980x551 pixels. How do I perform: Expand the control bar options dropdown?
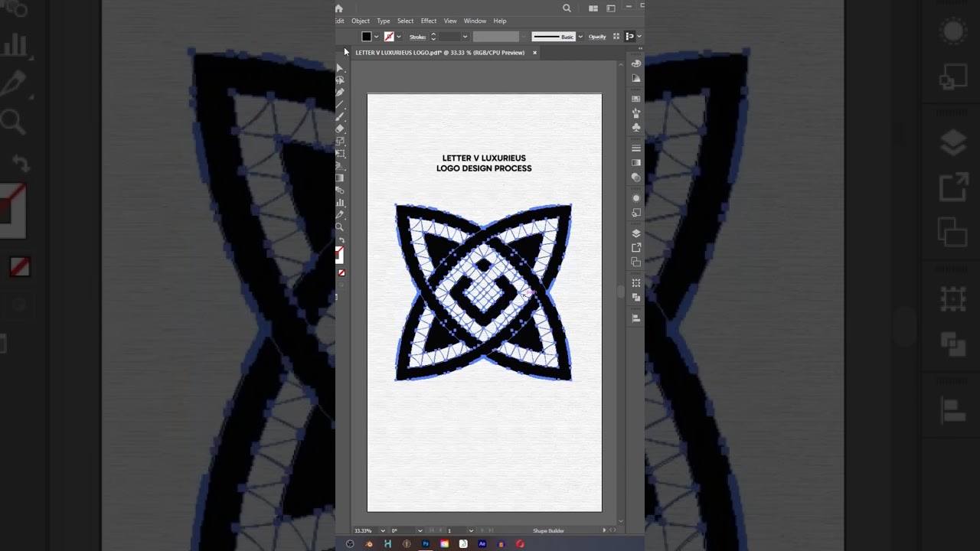point(639,37)
